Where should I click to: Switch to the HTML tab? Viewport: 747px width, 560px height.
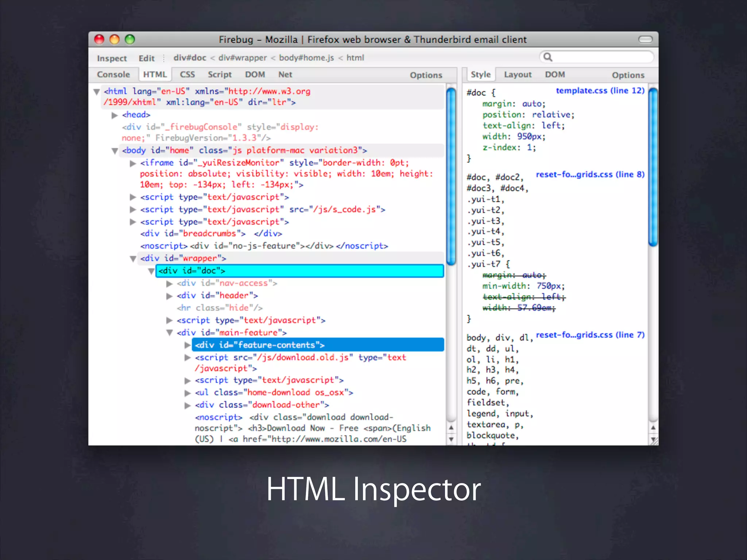155,74
